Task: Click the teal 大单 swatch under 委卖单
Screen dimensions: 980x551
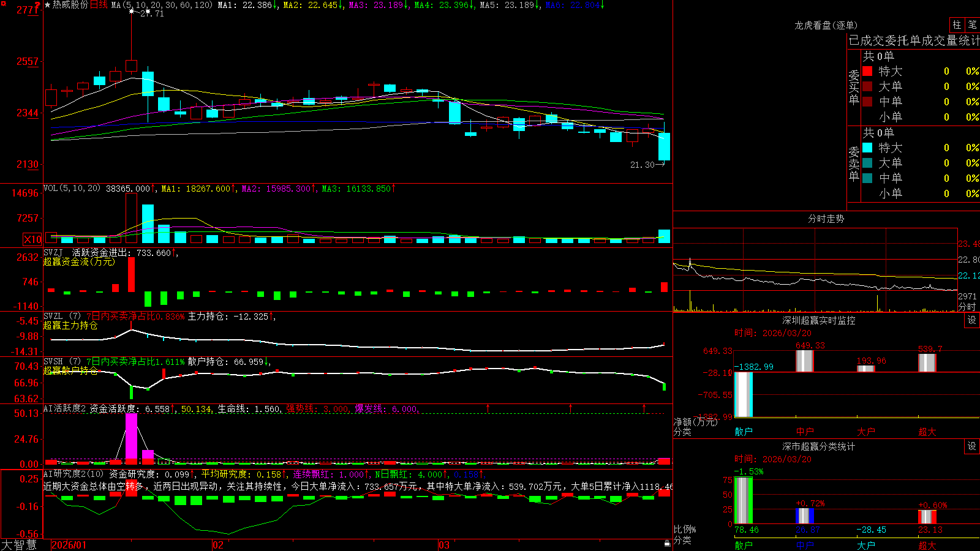Action: pyautogui.click(x=867, y=163)
